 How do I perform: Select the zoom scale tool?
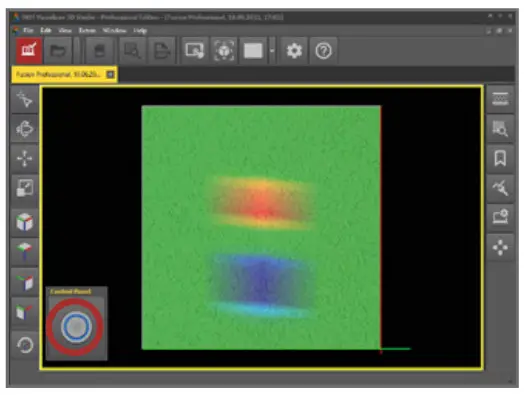tap(25, 188)
